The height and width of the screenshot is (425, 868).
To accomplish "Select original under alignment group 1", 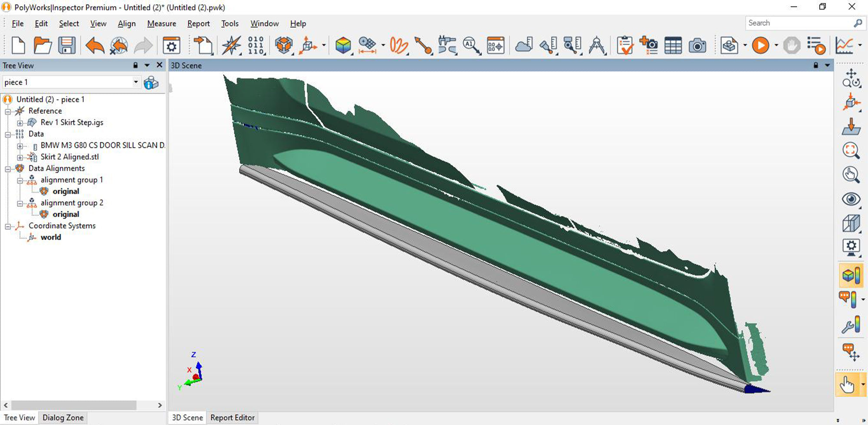I will pyautogui.click(x=66, y=191).
